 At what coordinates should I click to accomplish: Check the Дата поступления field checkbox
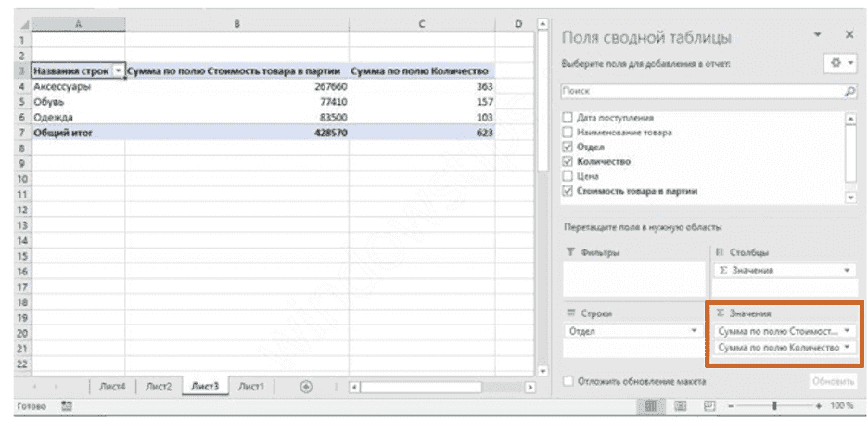click(x=568, y=118)
